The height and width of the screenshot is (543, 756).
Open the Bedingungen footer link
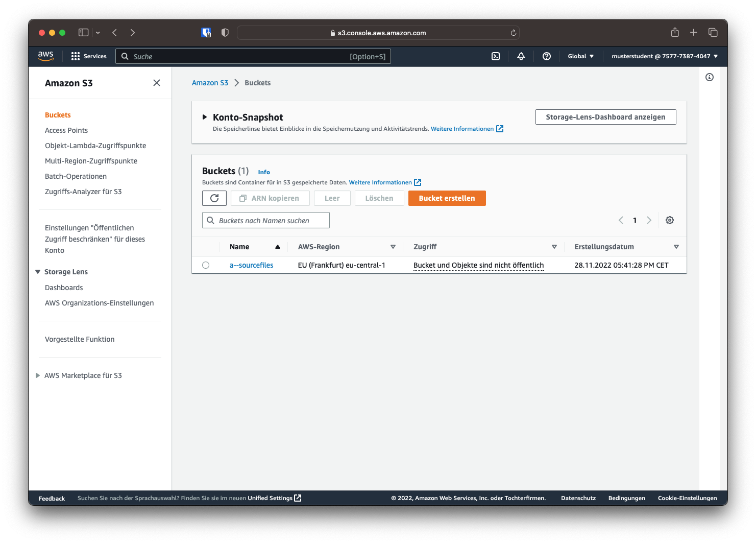[627, 498]
